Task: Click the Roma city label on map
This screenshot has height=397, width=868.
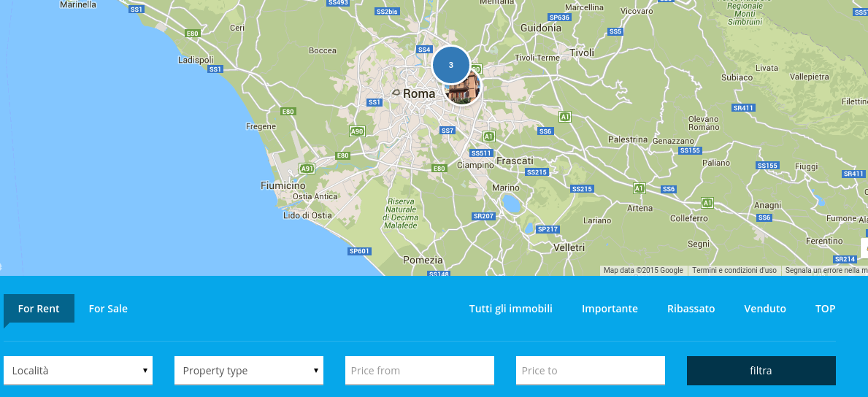Action: (x=419, y=93)
